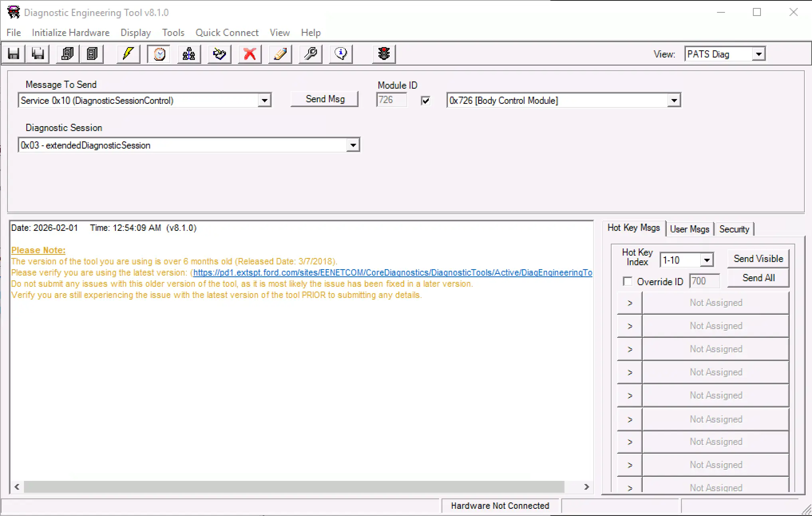The width and height of the screenshot is (812, 516).
Task: Click the pencil edit toolbar icon
Action: [280, 54]
